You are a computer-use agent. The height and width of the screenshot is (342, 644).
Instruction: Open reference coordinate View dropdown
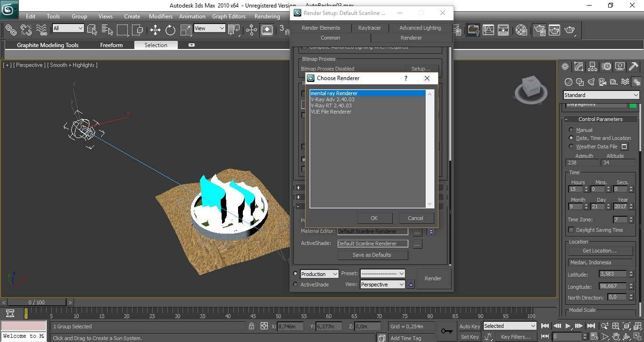coord(210,28)
